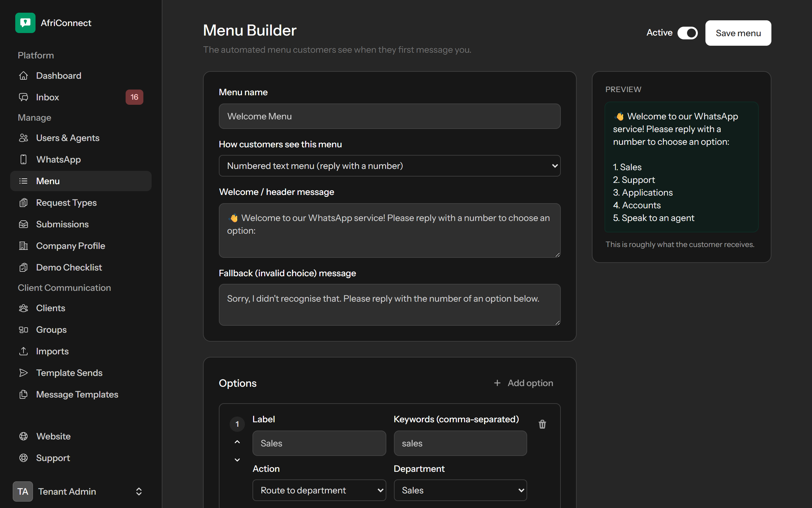Image resolution: width=812 pixels, height=508 pixels.
Task: Open Template Sends in the sidebar
Action: pyautogui.click(x=81, y=373)
